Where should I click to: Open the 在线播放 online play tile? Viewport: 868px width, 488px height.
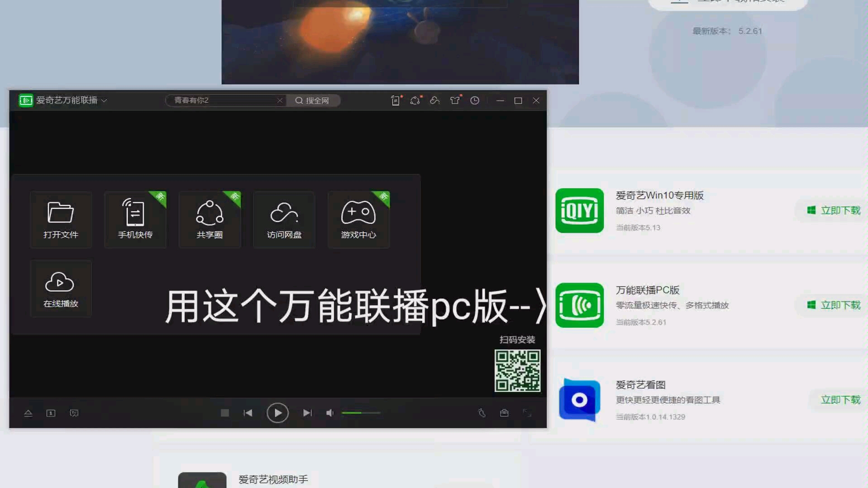pos(61,288)
